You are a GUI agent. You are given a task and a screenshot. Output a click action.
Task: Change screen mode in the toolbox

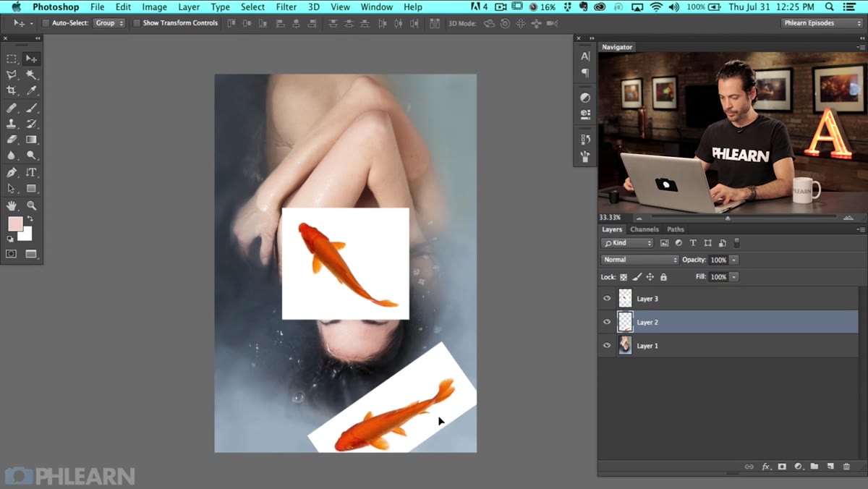point(31,254)
